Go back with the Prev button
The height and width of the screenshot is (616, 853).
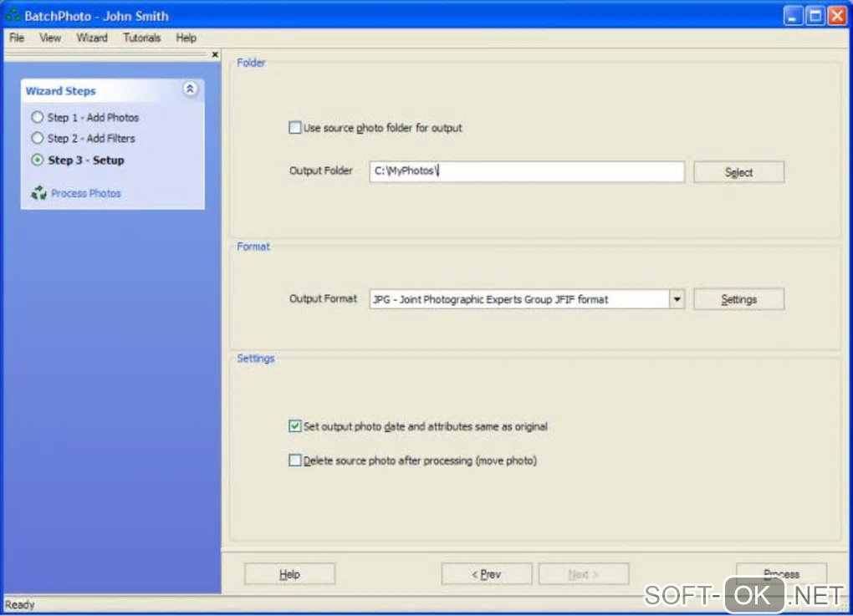tap(487, 573)
